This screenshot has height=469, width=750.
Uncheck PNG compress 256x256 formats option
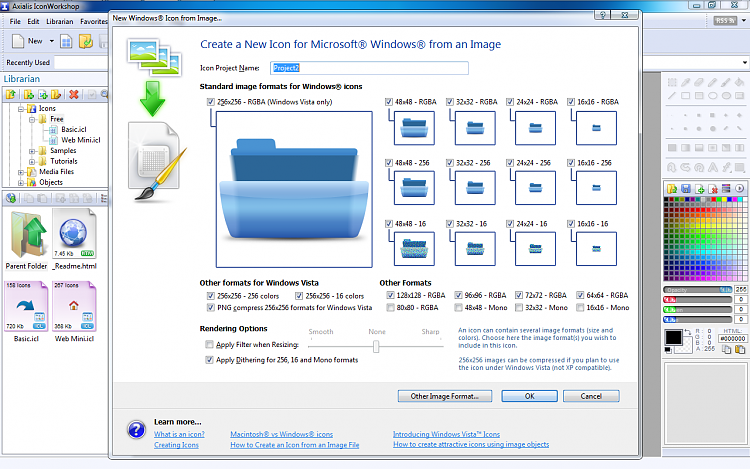tap(210, 307)
